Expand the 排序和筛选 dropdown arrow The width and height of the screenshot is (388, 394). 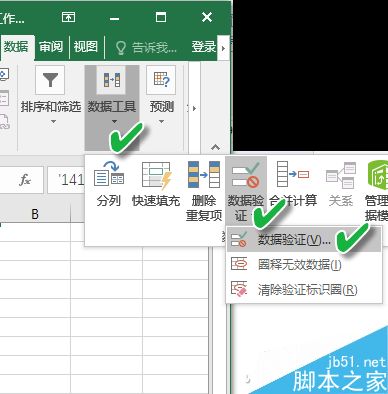pos(53,122)
